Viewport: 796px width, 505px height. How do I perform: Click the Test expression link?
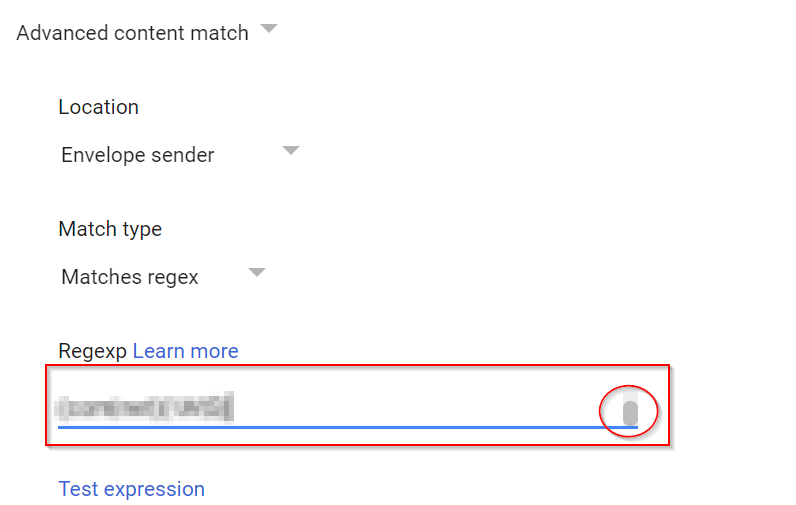pos(131,489)
